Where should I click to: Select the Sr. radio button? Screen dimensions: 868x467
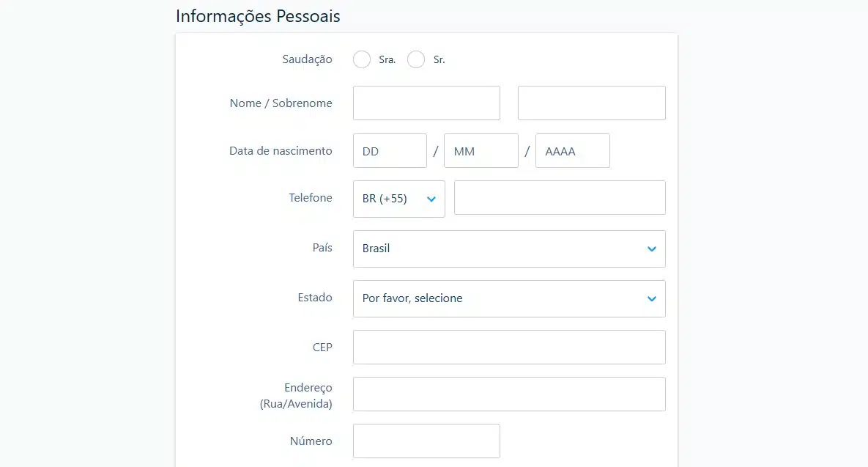tap(416, 60)
